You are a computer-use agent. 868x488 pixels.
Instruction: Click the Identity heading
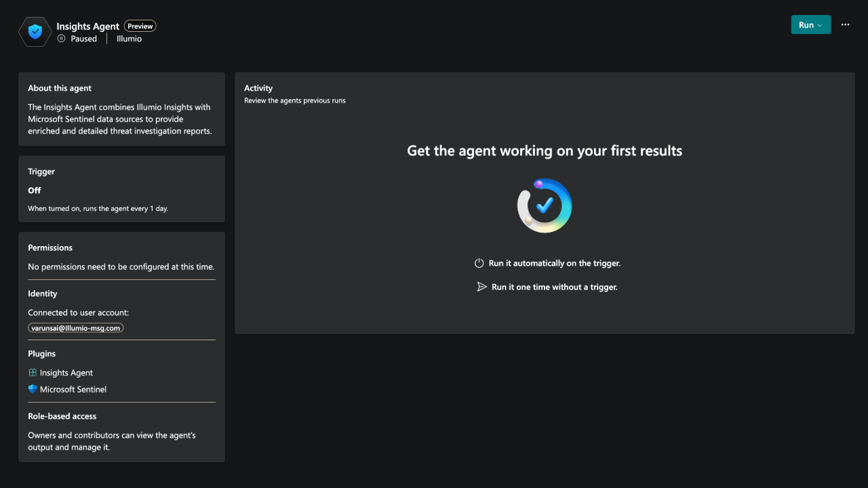43,293
